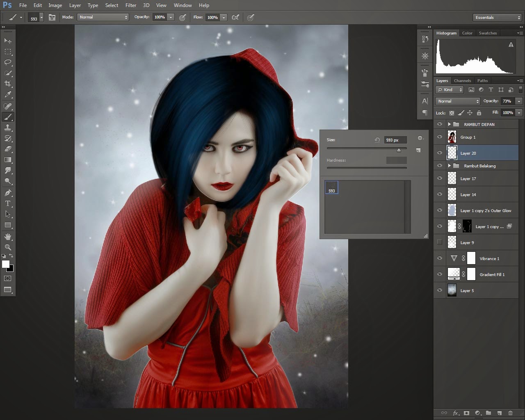
Task: Pick the Eyedropper tool
Action: 8,94
